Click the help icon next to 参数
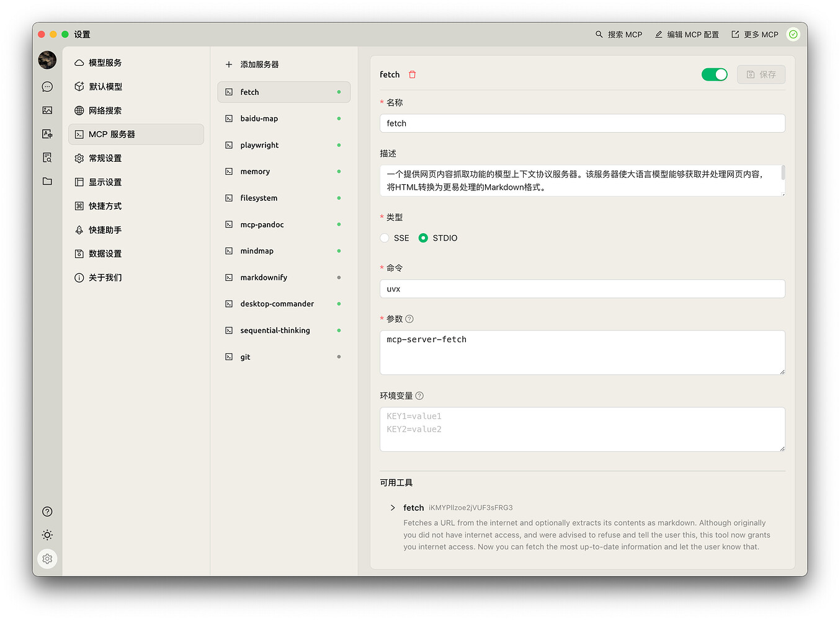 pyautogui.click(x=409, y=319)
